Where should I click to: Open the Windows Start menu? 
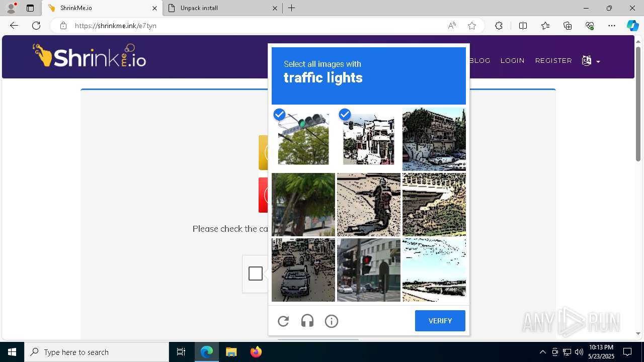pyautogui.click(x=12, y=352)
